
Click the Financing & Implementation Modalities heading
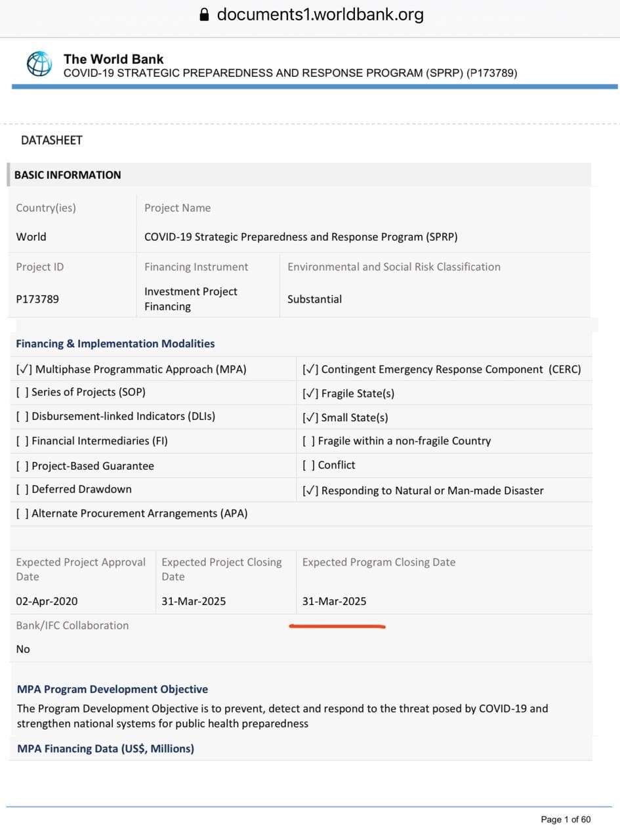pyautogui.click(x=115, y=344)
